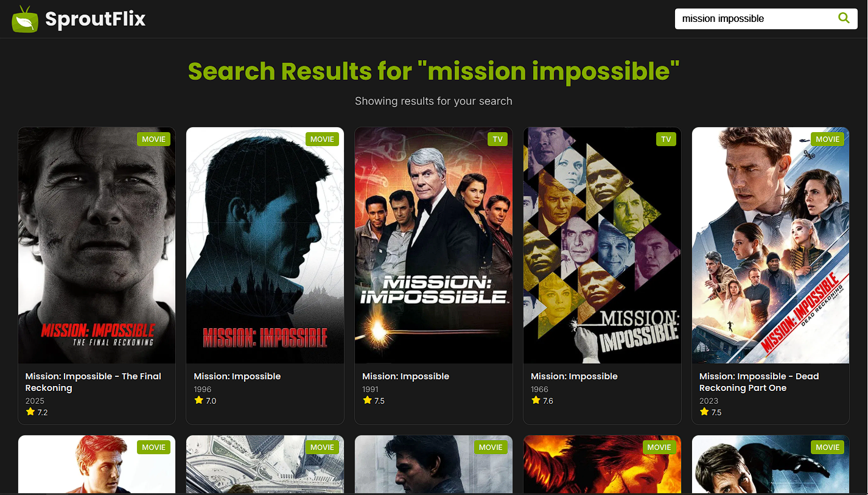This screenshot has height=495, width=868.
Task: Open Mission: Impossible - The Final Reckoning title
Action: [93, 382]
